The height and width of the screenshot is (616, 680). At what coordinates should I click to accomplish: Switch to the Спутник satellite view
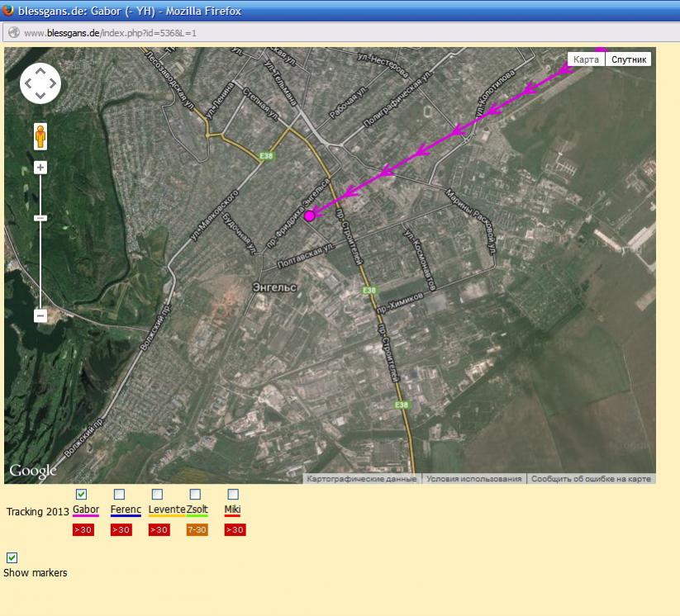(629, 59)
